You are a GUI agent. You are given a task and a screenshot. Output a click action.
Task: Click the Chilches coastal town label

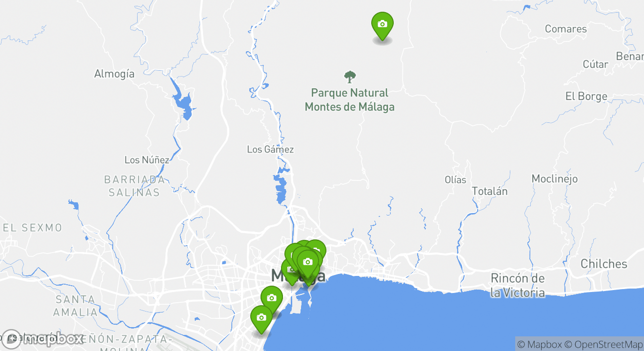[x=604, y=264]
